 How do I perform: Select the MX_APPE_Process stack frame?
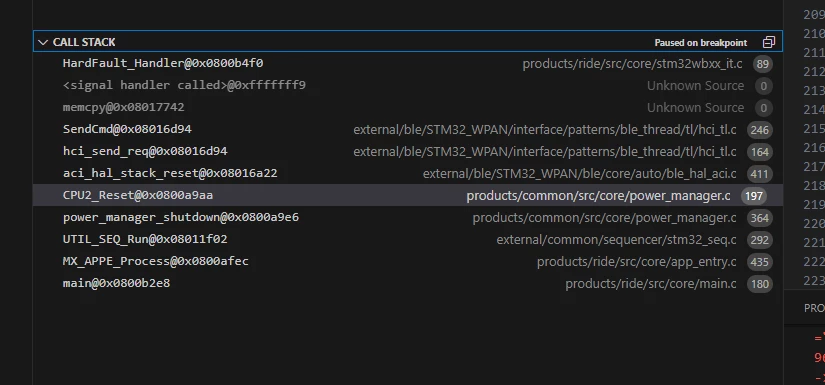point(407,262)
